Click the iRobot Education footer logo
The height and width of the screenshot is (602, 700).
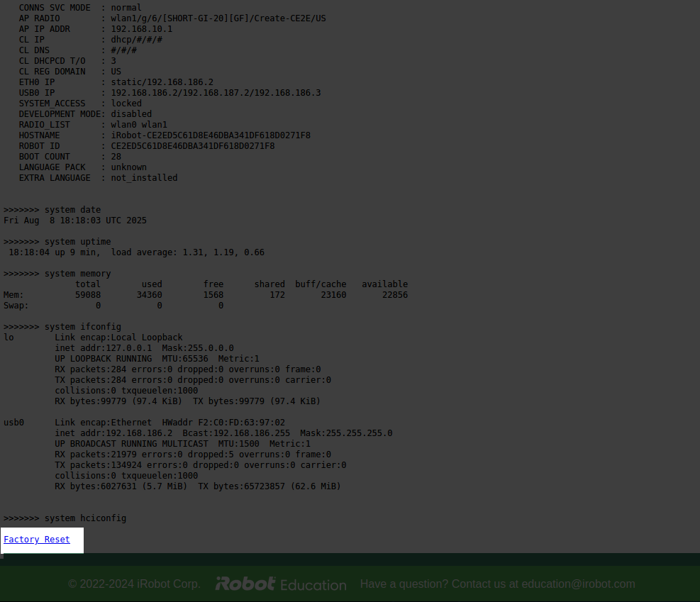pos(281,584)
